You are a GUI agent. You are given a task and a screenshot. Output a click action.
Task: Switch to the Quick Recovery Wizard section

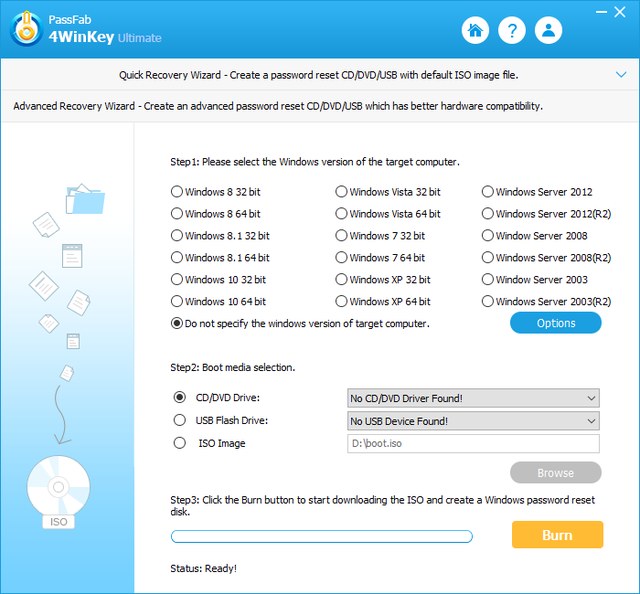[319, 75]
